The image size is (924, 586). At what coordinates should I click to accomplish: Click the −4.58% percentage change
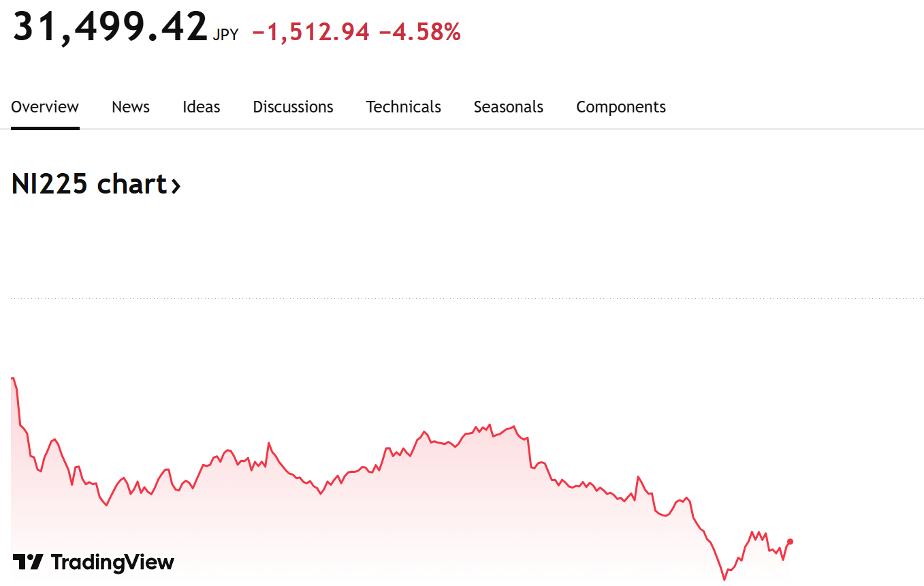(x=419, y=31)
